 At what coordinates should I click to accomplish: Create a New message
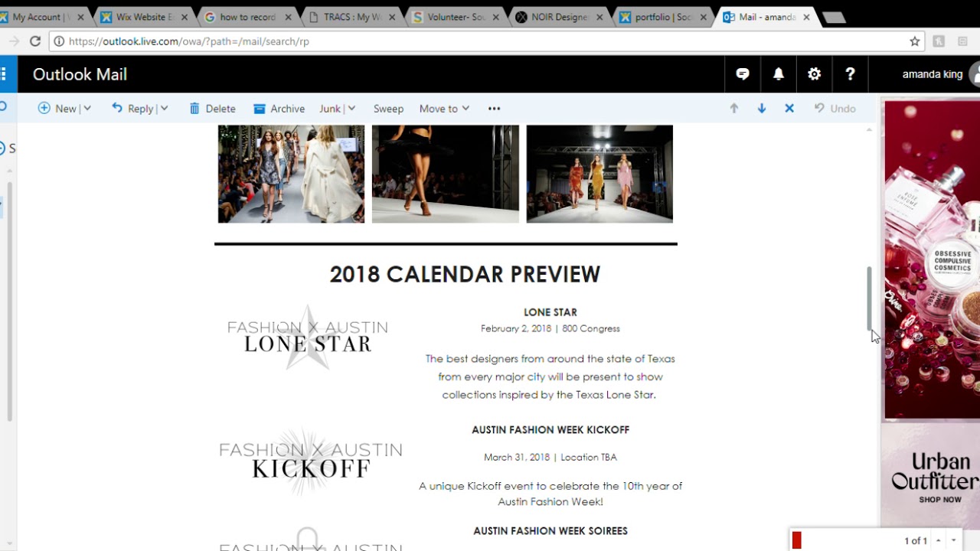[57, 109]
